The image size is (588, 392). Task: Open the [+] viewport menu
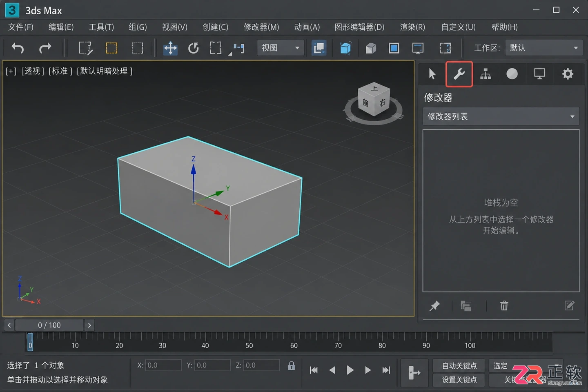pos(11,71)
